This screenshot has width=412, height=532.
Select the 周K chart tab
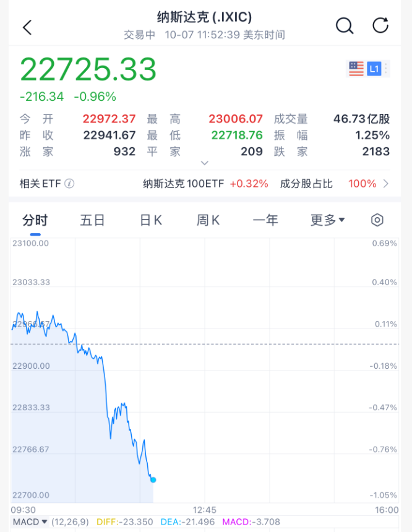(208, 220)
